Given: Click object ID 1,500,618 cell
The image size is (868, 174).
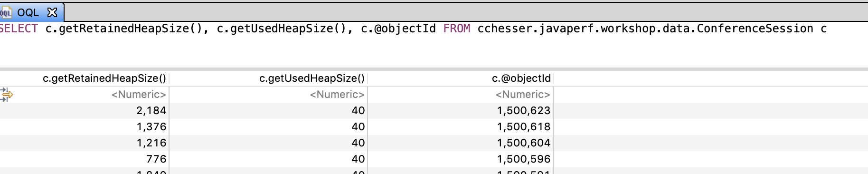Looking at the screenshot, I should (x=524, y=126).
